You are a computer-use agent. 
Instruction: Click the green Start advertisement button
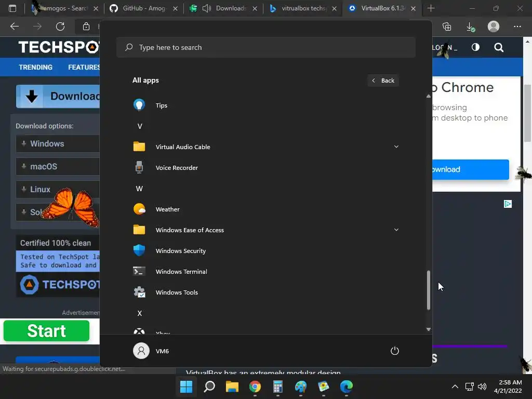click(x=46, y=331)
